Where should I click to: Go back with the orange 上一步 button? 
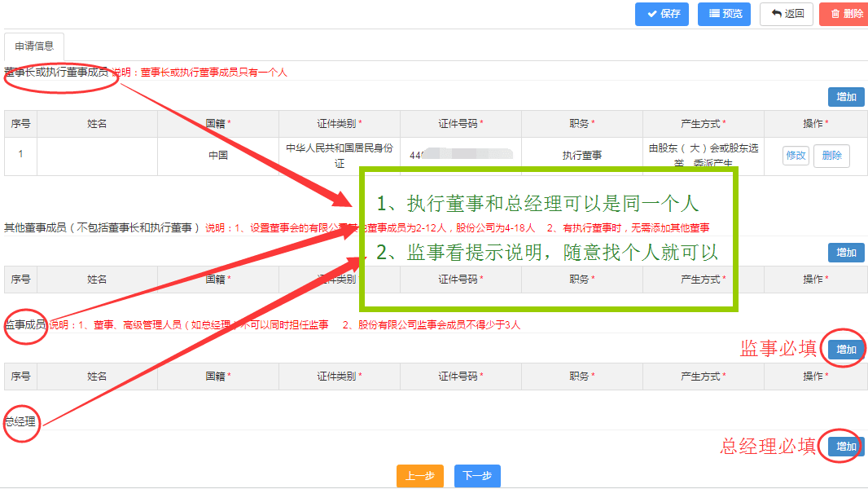pos(419,476)
